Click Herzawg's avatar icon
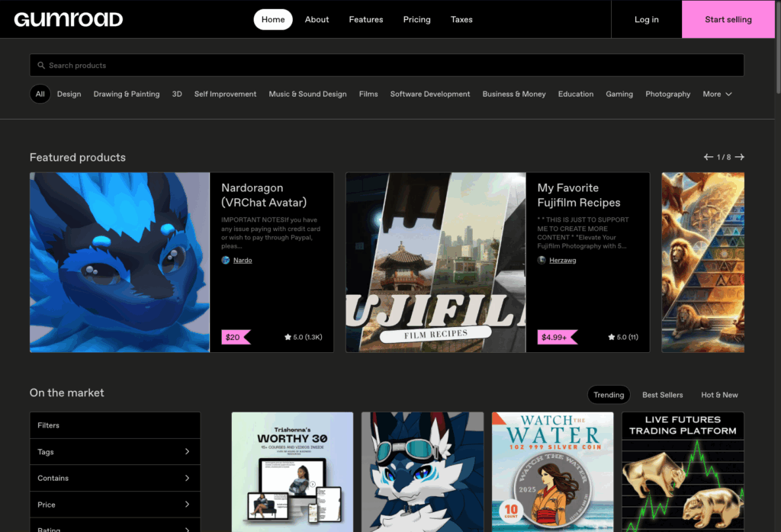Screen dimensions: 781x532 click(x=542, y=260)
